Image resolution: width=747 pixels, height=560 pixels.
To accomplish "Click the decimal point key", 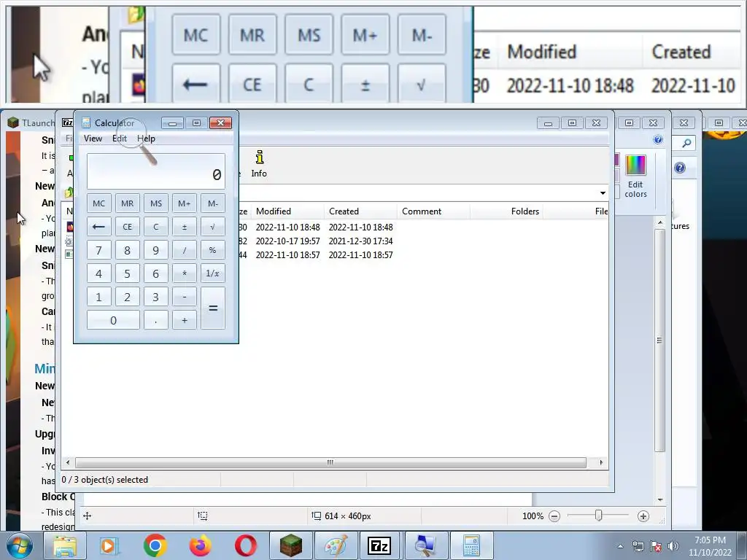I will coord(156,320).
